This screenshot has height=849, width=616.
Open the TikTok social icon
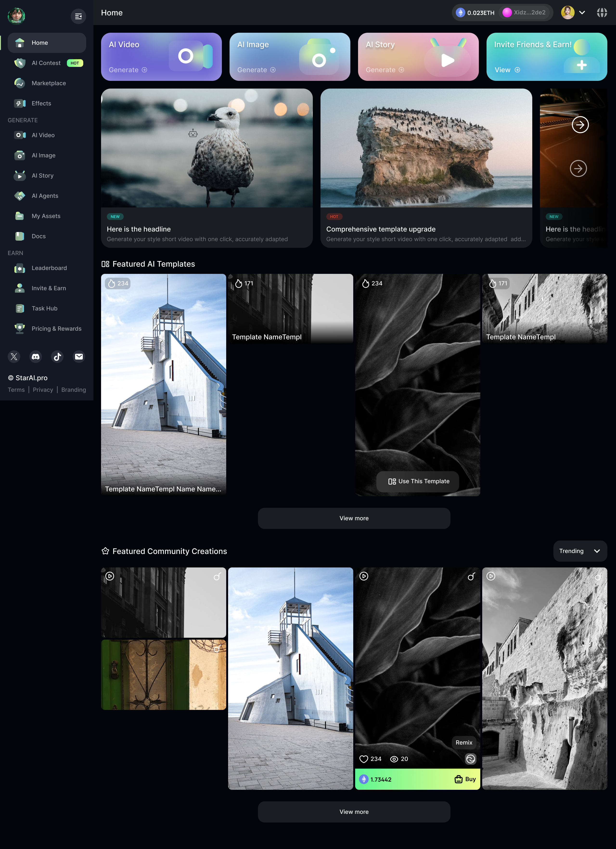click(57, 357)
